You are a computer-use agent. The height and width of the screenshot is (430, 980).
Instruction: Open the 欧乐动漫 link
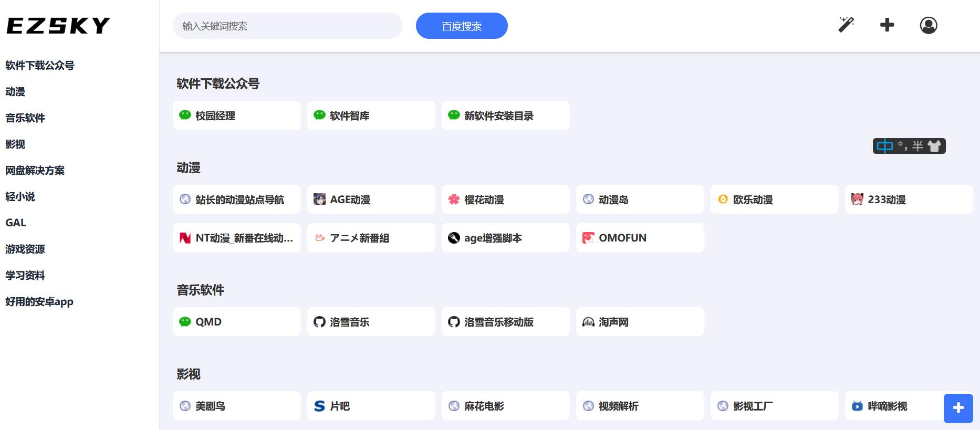[x=775, y=200]
